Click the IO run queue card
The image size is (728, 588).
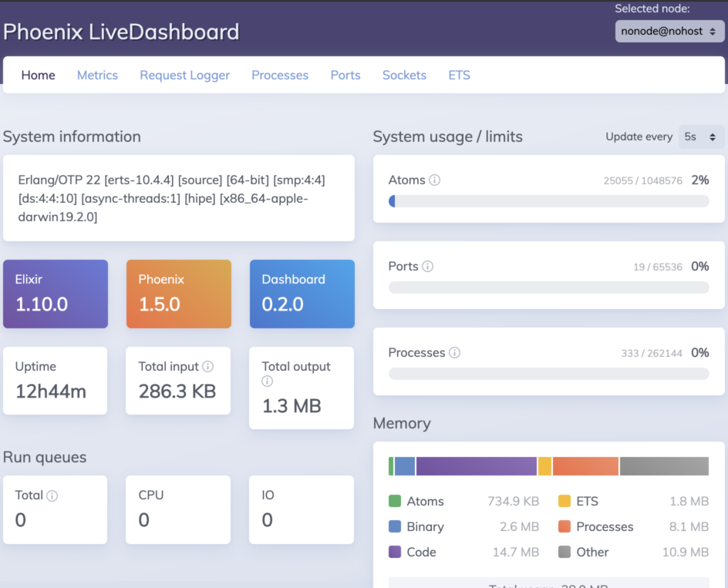pos(302,509)
